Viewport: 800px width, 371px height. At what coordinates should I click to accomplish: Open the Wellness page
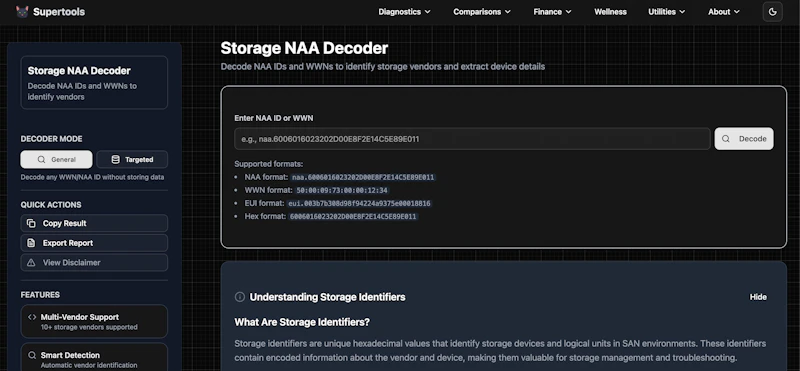(610, 12)
